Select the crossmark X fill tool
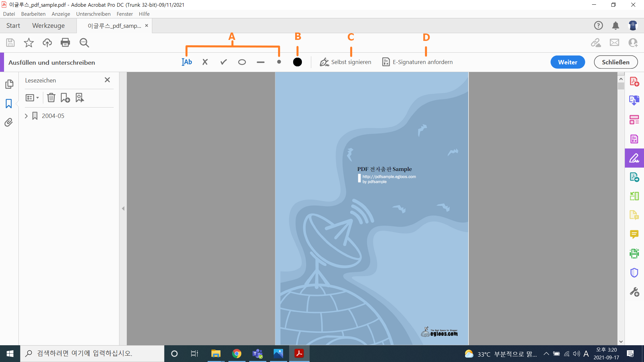The image size is (644, 362). click(205, 62)
